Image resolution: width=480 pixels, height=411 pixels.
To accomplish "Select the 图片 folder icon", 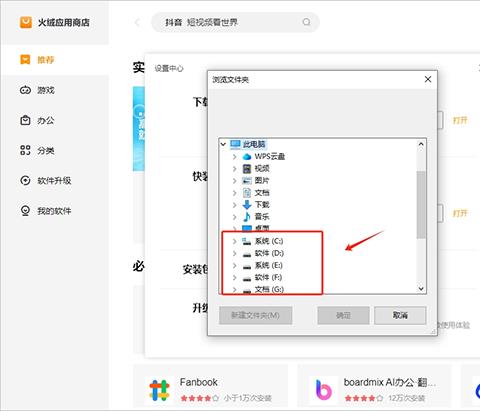I will pos(247,181).
